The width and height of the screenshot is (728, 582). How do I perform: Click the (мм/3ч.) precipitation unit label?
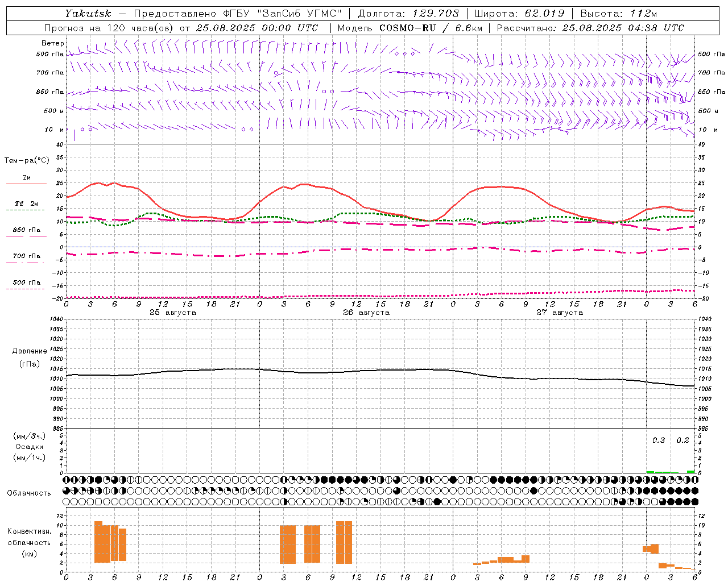(x=30, y=436)
